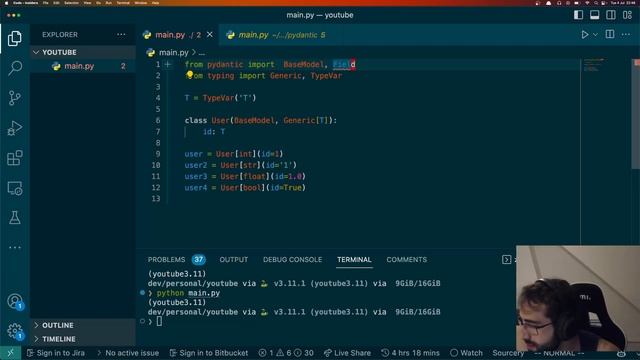The image size is (640, 360).
Task: Open the Accounts menu icon
Action: [x=15, y=302]
